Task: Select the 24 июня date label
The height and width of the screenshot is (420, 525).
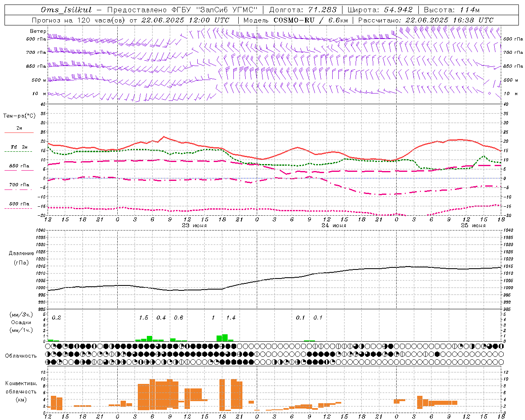Action: (x=334, y=226)
